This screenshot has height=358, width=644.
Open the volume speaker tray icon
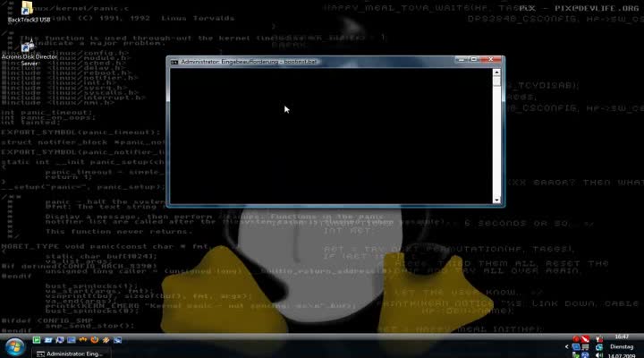[x=599, y=354]
